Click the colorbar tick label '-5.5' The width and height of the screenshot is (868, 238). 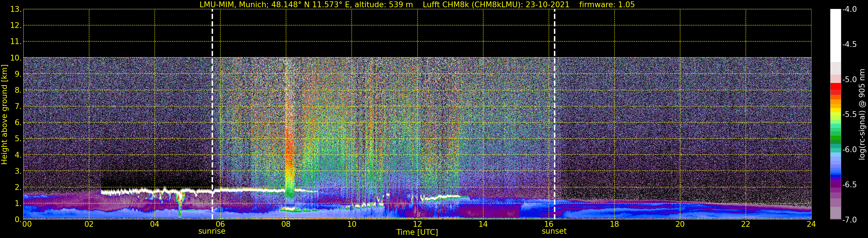(849, 114)
